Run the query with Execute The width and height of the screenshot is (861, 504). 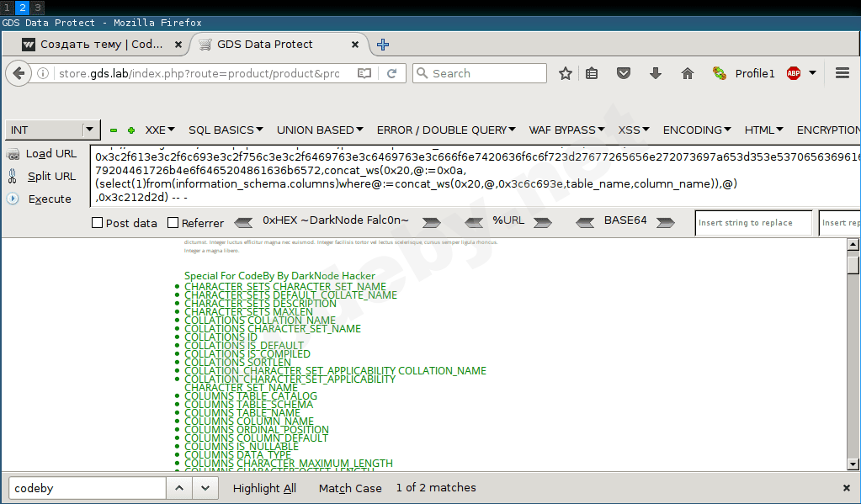tap(39, 199)
